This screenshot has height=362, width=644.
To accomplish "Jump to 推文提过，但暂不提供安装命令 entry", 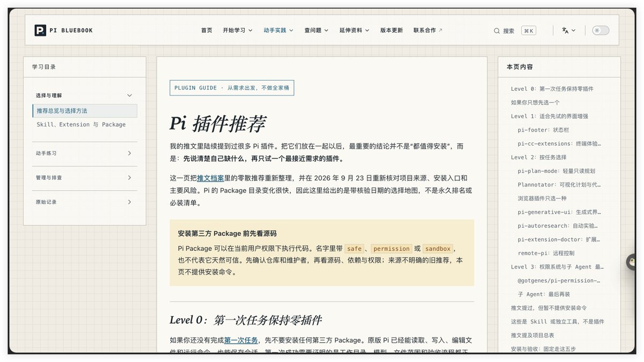I will coord(548,308).
